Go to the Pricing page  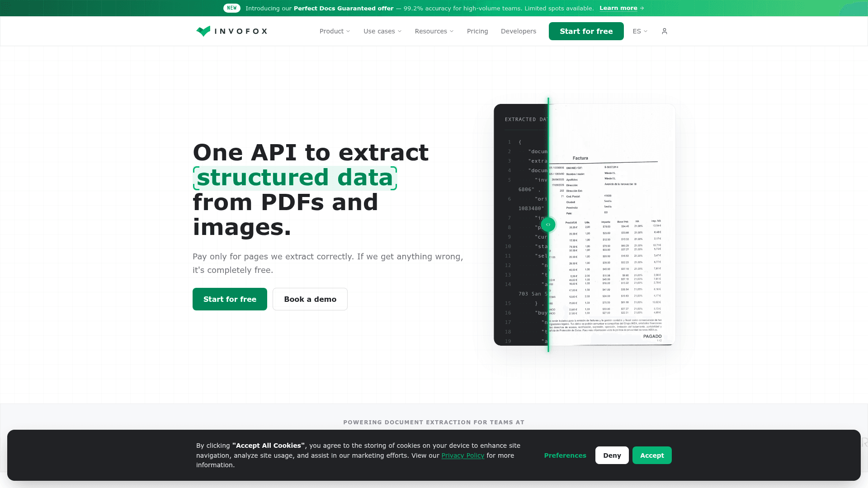pyautogui.click(x=477, y=31)
